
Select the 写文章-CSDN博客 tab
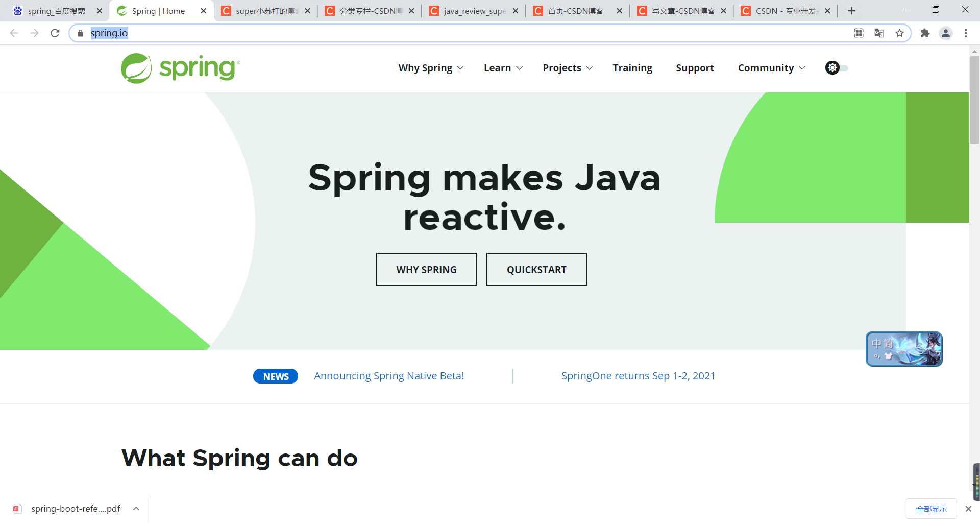(684, 10)
